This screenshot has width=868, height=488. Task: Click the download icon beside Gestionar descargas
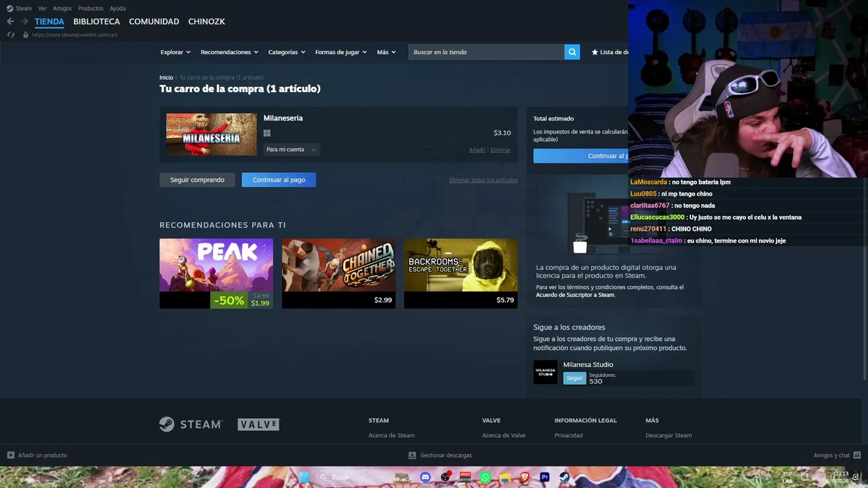pyautogui.click(x=412, y=455)
